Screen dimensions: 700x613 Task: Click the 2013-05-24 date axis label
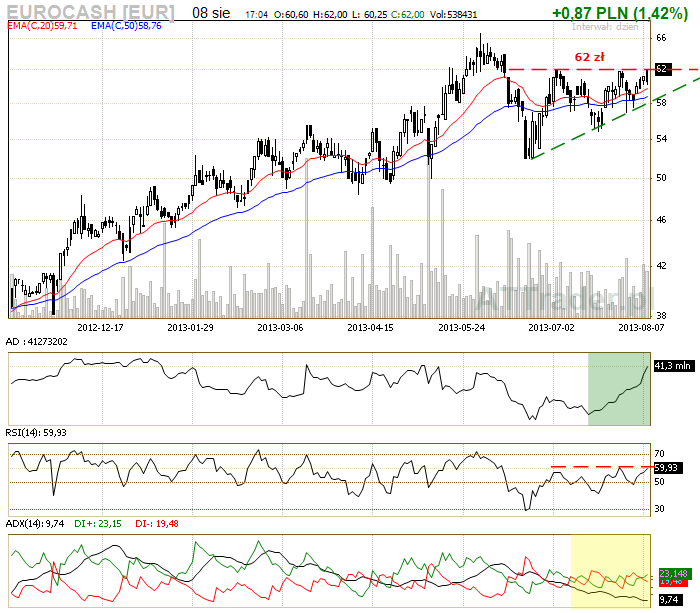tap(462, 328)
